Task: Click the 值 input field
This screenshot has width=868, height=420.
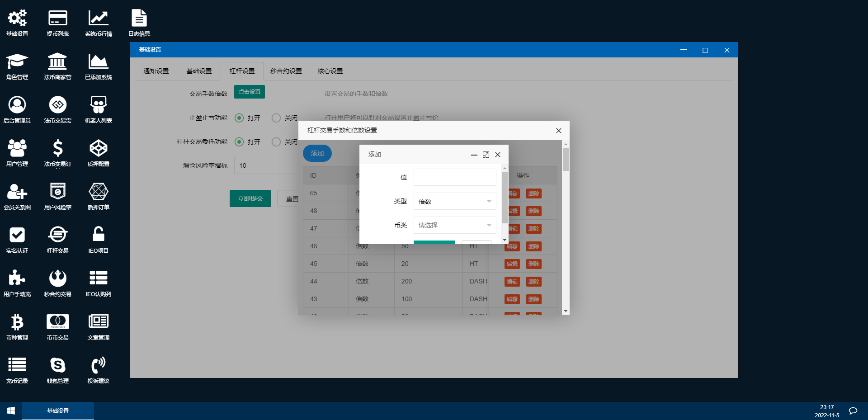Action: (x=455, y=177)
